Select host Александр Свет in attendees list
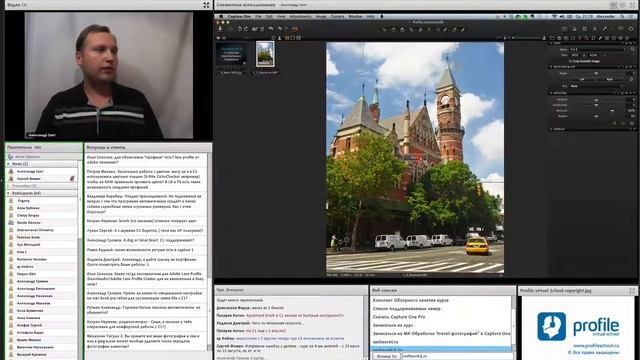Viewport: 640px width, 360px height. click(30, 171)
